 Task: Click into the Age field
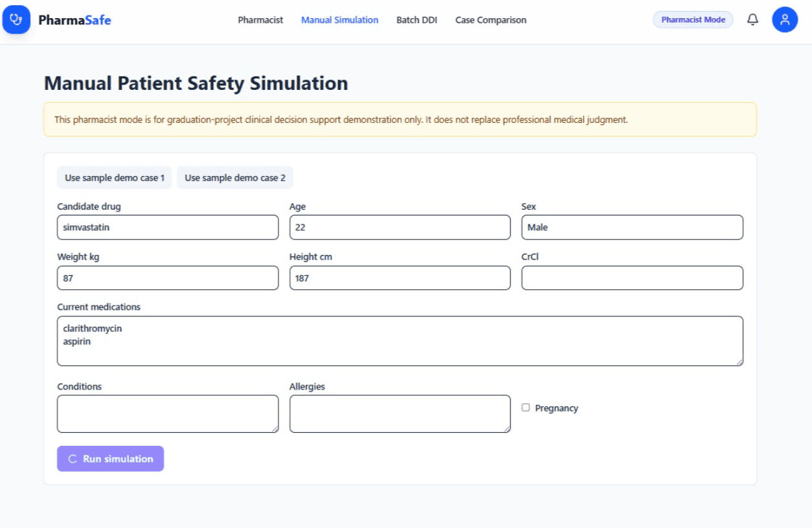(400, 227)
